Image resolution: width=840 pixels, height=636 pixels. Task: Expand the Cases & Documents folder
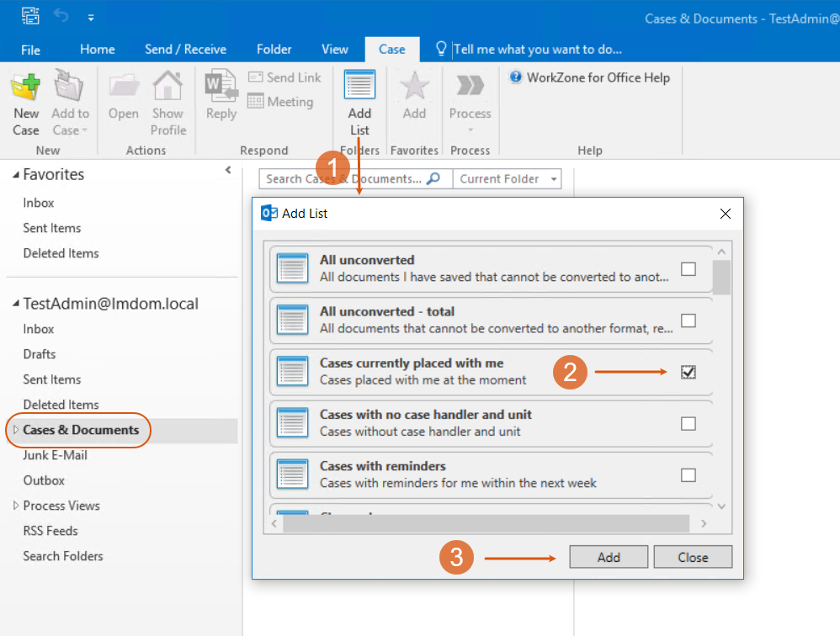coord(15,430)
